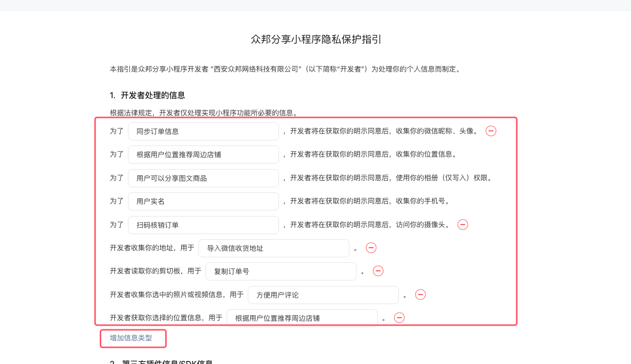Viewport: 631px width, 364px height.
Task: Edit the 同步订单信息 input field
Action: (203, 131)
